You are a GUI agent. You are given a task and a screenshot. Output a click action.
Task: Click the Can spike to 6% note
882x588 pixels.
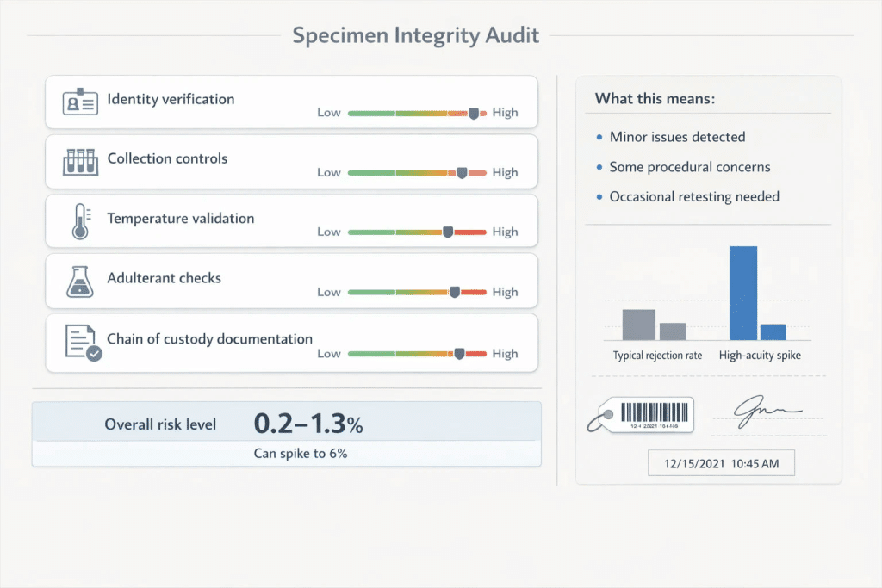tap(301, 453)
